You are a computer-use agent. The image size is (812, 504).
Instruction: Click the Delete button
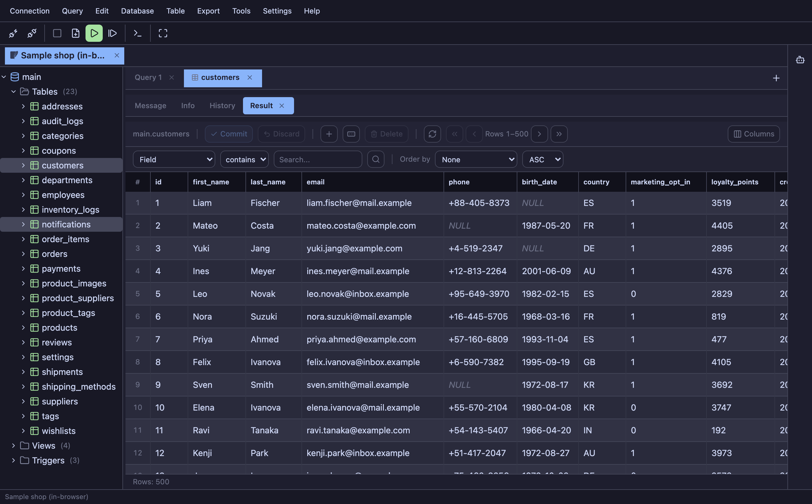[x=386, y=134]
